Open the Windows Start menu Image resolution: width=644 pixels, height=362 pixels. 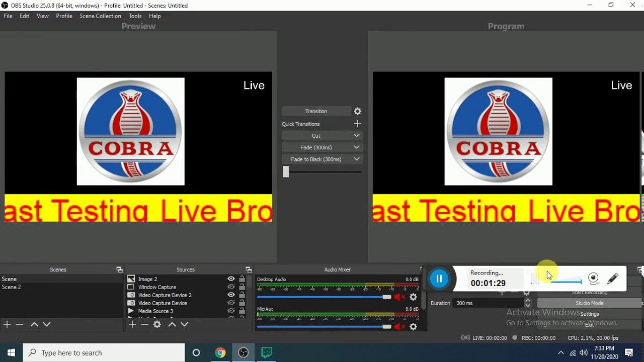pyautogui.click(x=12, y=352)
